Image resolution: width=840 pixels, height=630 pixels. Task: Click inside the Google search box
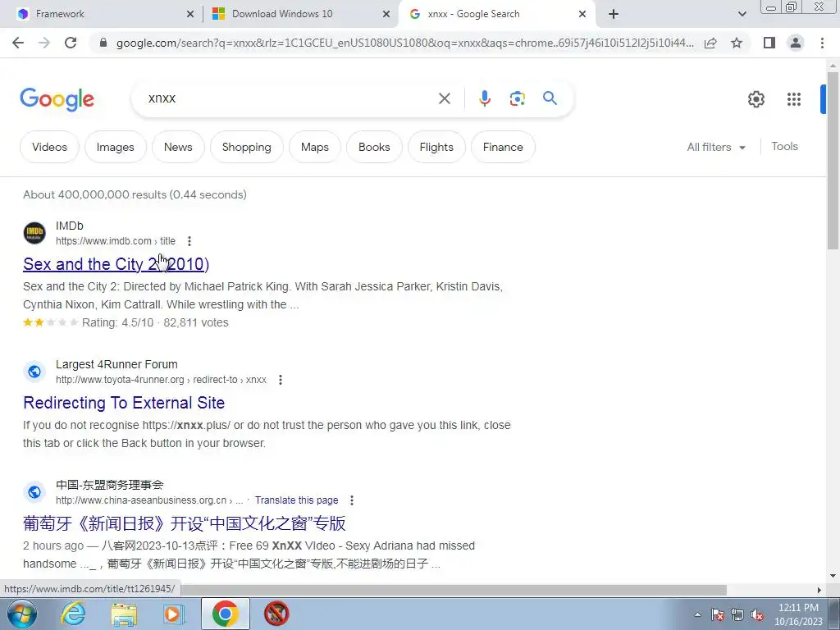tap(290, 98)
